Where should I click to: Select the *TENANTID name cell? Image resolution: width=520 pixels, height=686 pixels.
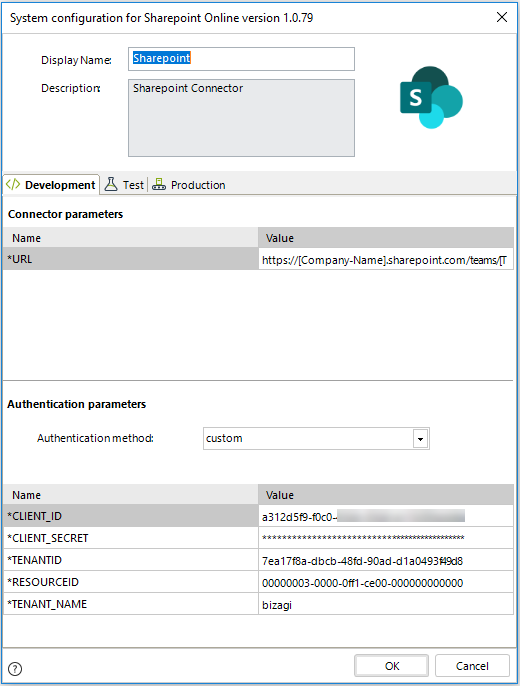[131, 560]
